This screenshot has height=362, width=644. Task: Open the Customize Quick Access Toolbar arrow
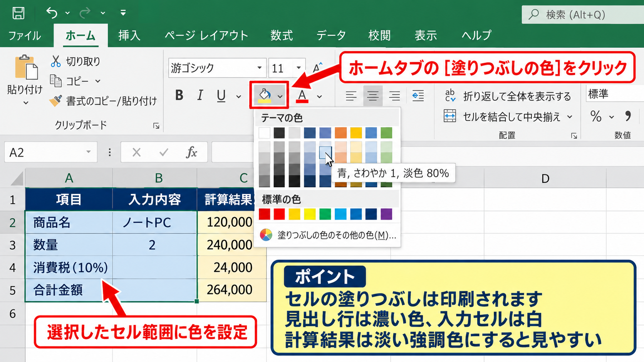click(x=123, y=13)
